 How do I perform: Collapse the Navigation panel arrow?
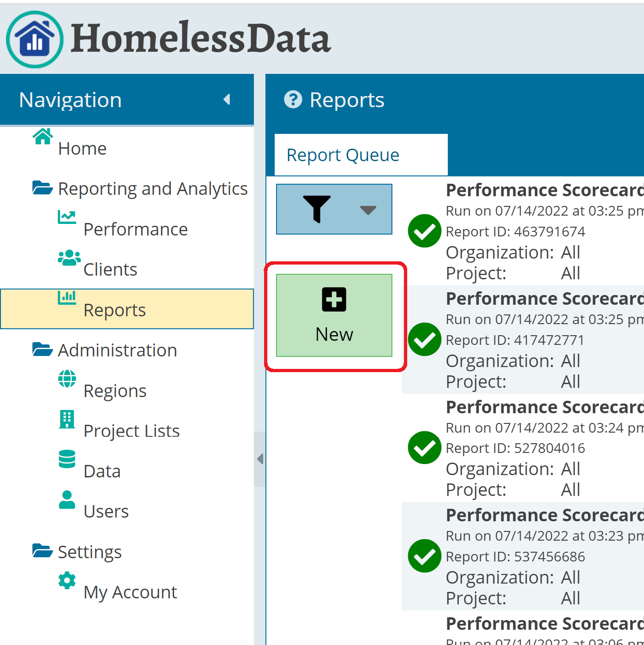coord(227,99)
